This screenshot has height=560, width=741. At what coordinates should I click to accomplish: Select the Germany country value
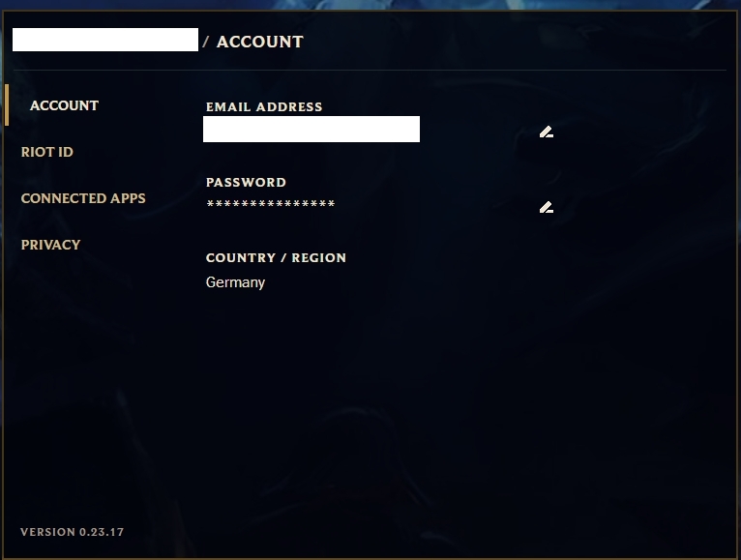click(x=235, y=282)
